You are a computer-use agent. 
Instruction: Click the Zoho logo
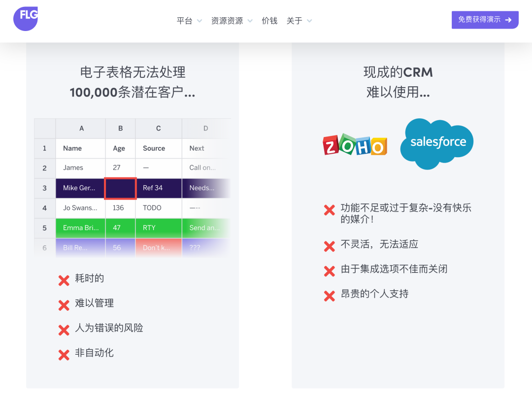click(355, 145)
